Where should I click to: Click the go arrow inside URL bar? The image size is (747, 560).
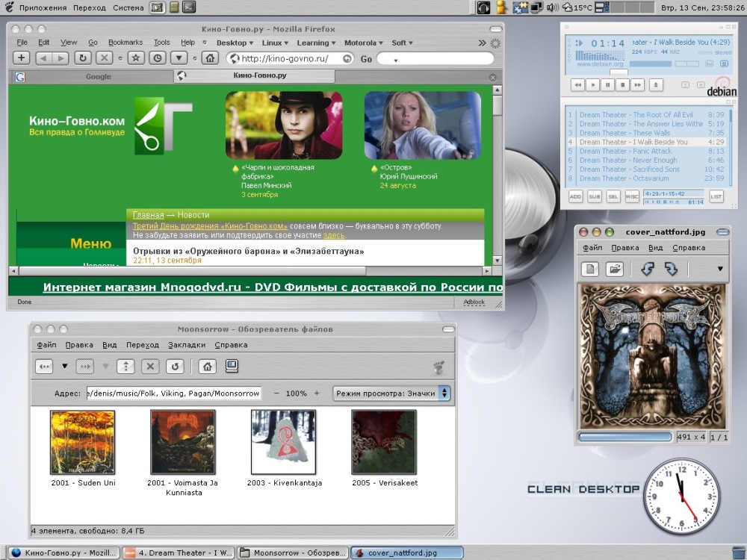(348, 58)
